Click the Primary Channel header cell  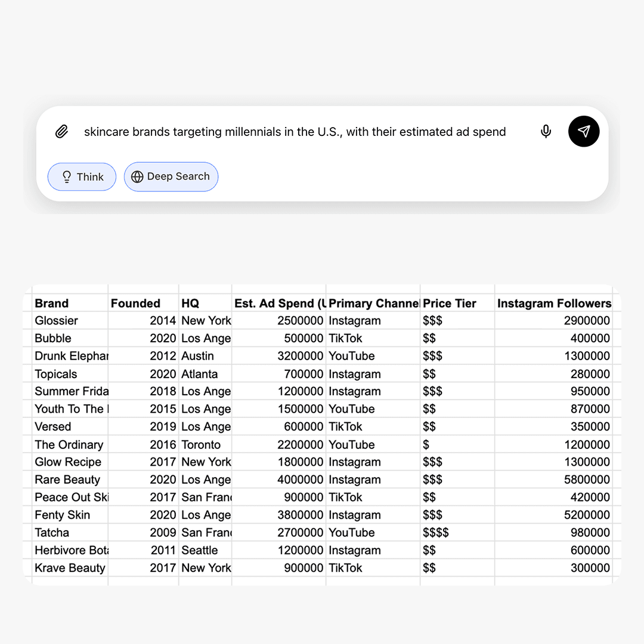[373, 304]
